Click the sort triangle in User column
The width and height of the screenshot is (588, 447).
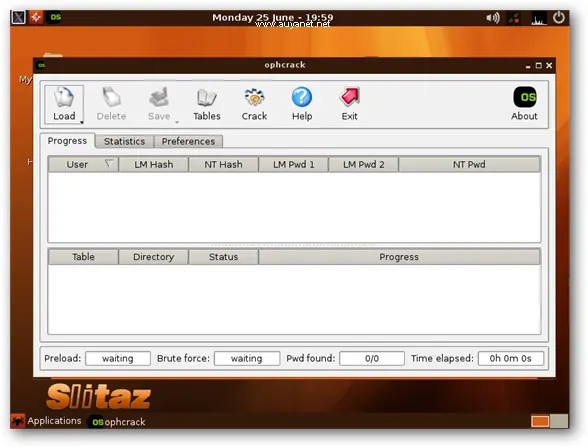[109, 164]
